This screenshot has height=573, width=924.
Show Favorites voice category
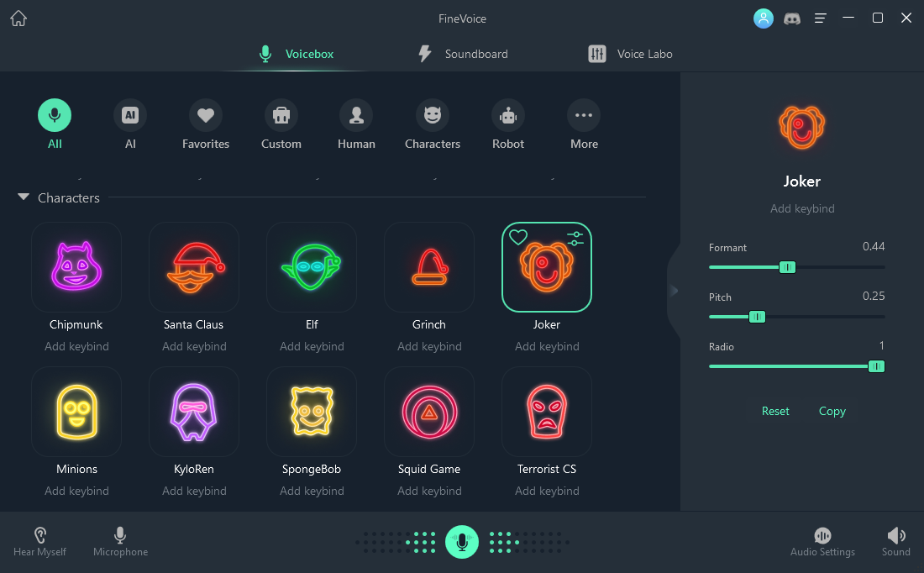206,124
